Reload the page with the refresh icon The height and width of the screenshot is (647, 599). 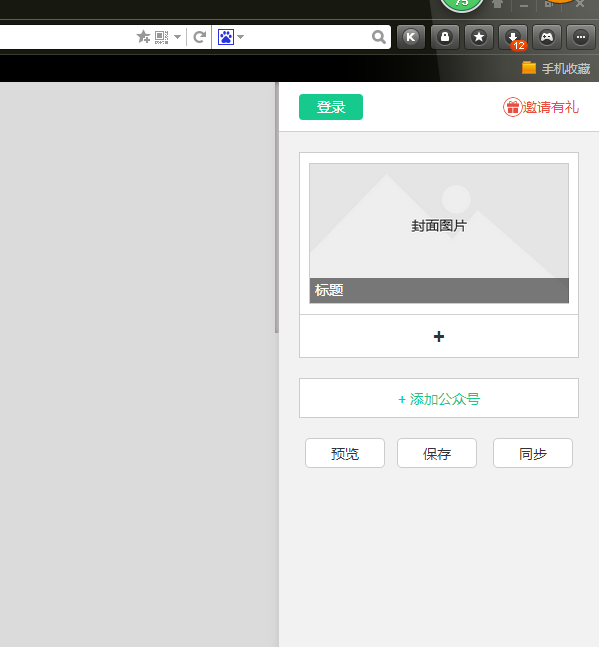click(x=200, y=37)
